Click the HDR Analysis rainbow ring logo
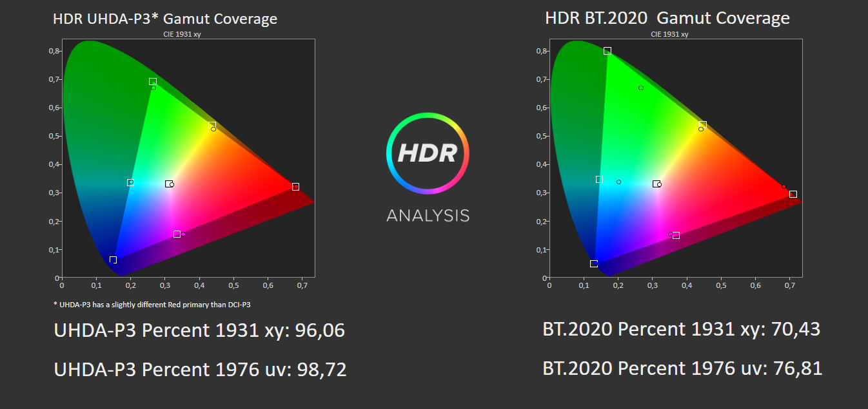This screenshot has height=409, width=868. 428,153
